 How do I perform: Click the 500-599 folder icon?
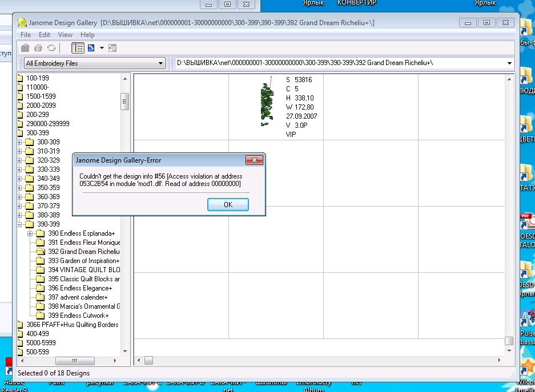tap(20, 352)
